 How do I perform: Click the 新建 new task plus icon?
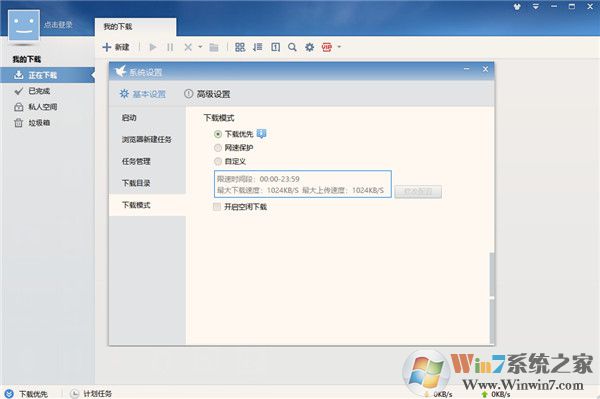[x=107, y=47]
